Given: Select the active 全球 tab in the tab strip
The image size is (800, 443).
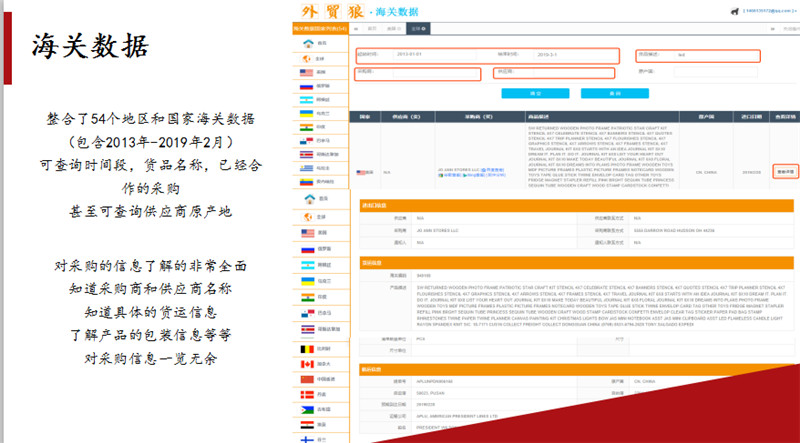Looking at the screenshot, I should 418,29.
